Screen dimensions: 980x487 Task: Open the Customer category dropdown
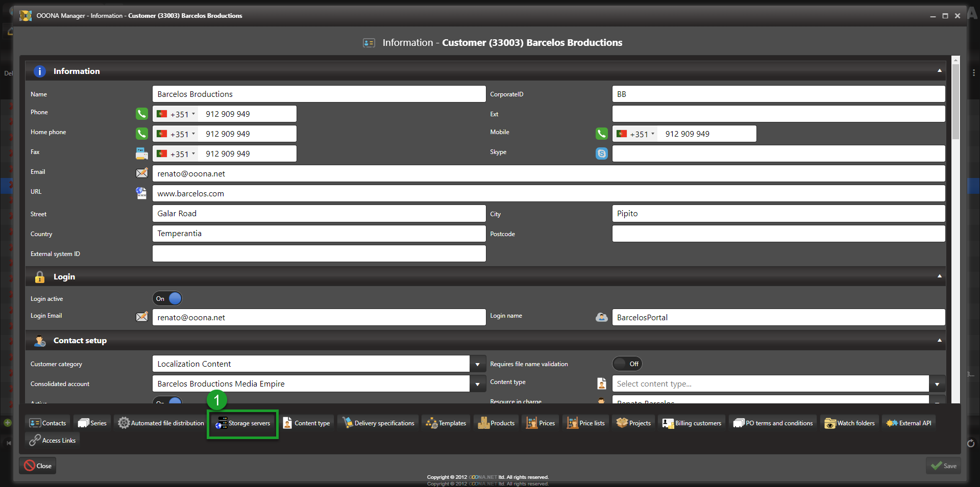(477, 364)
